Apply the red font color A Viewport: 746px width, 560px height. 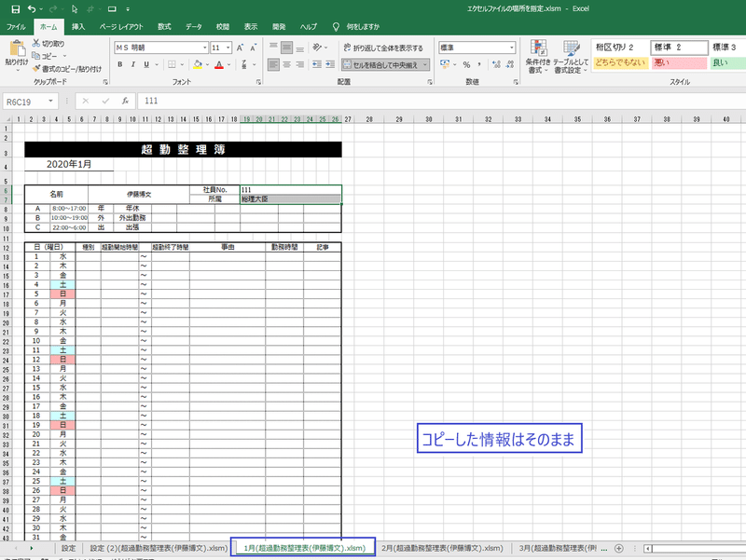[x=219, y=64]
